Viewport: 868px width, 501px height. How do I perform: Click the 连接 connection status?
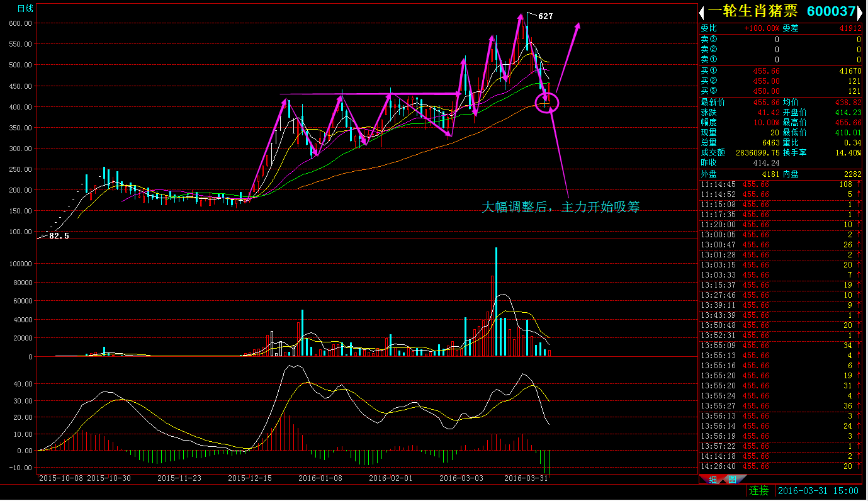(x=759, y=491)
